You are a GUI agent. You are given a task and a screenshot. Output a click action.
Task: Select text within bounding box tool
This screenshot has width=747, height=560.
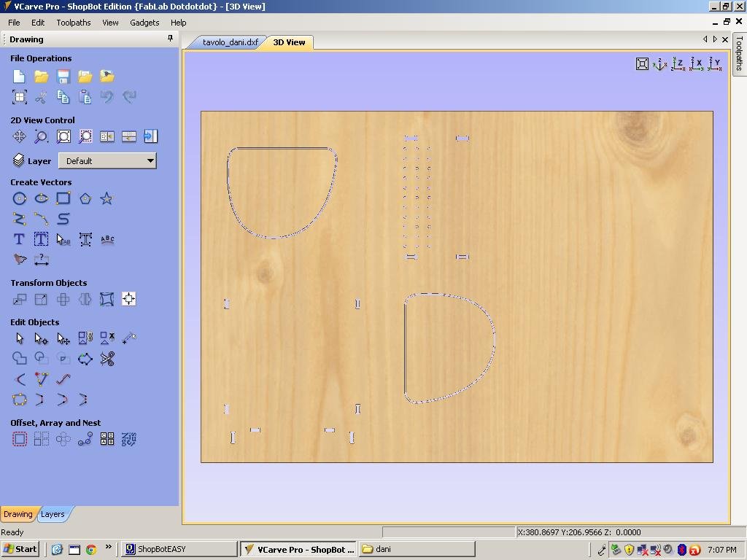41,239
